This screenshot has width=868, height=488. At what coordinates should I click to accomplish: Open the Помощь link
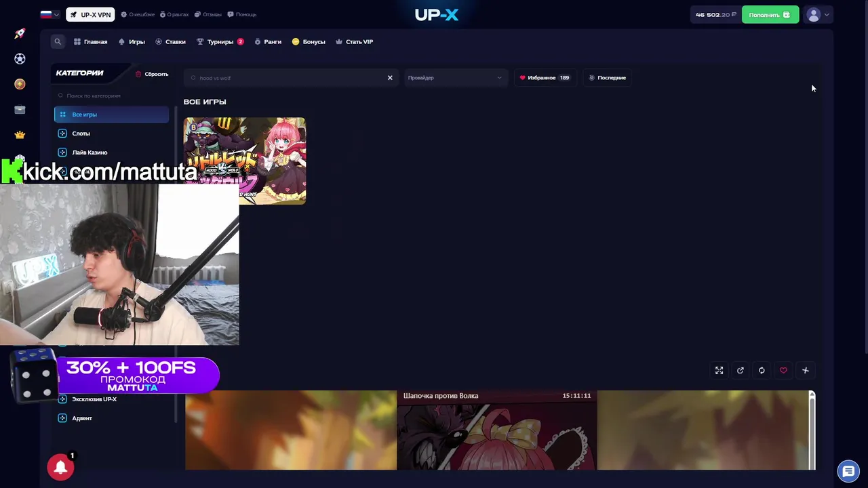pyautogui.click(x=242, y=15)
